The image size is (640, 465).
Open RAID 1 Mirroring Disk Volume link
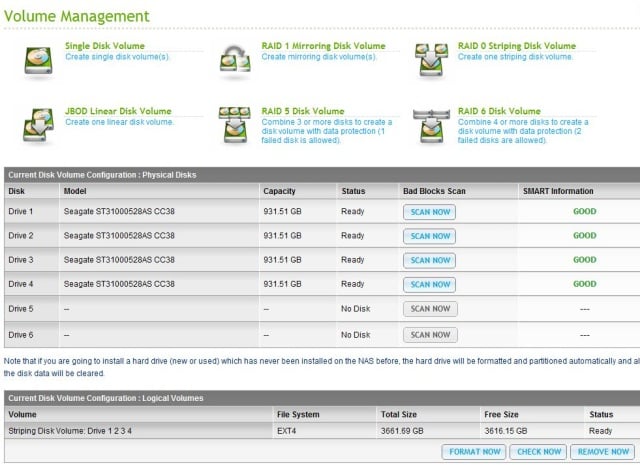[x=323, y=46]
